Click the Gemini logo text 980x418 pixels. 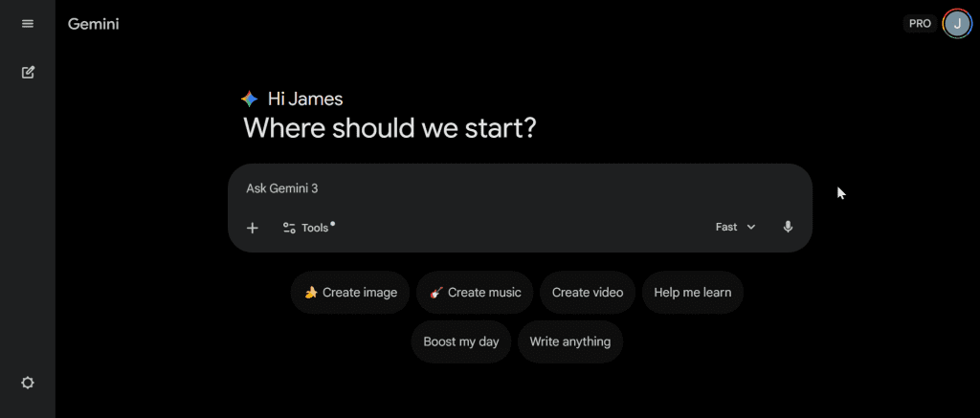click(94, 24)
